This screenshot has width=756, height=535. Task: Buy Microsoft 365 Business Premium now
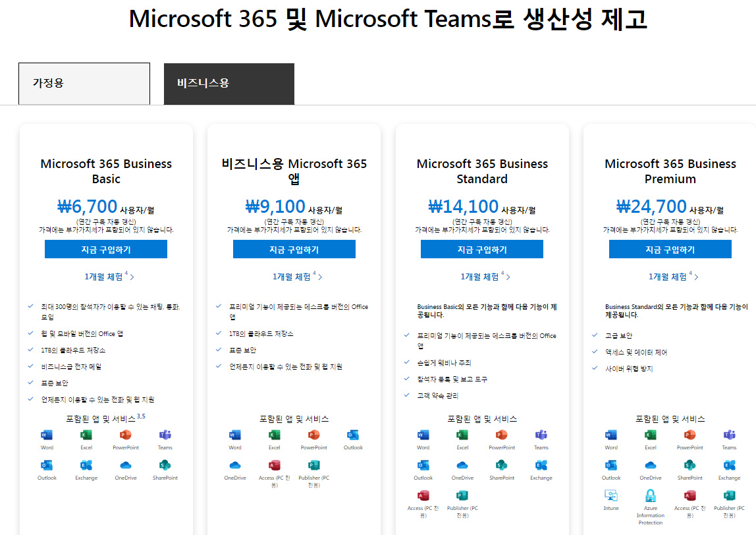click(670, 250)
